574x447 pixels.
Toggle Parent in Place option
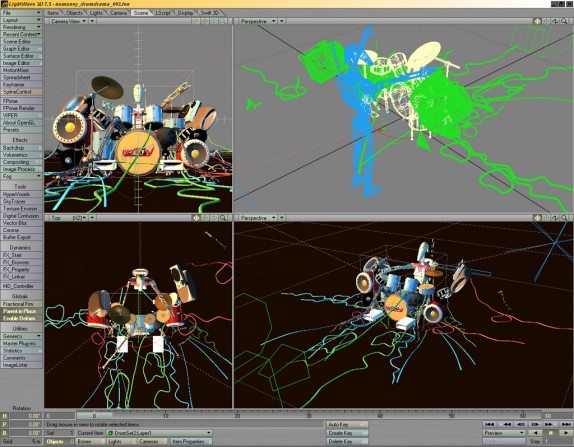pos(21,311)
